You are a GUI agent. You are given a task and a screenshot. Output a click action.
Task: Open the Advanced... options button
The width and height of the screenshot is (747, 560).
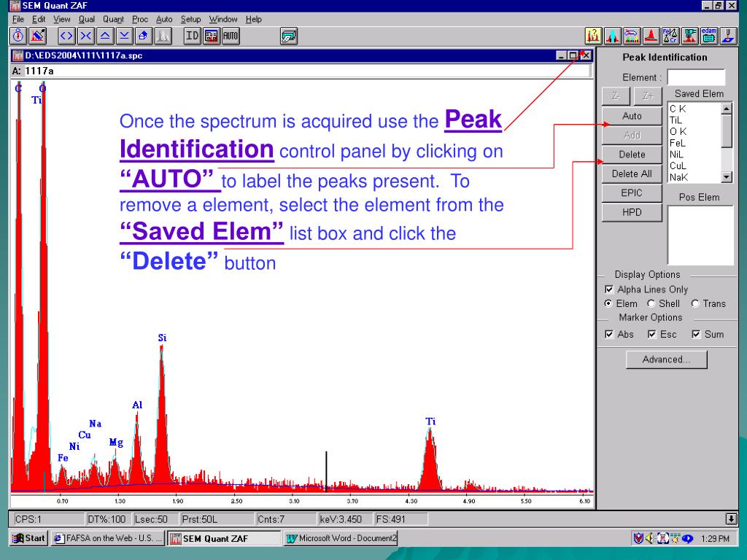(666, 359)
